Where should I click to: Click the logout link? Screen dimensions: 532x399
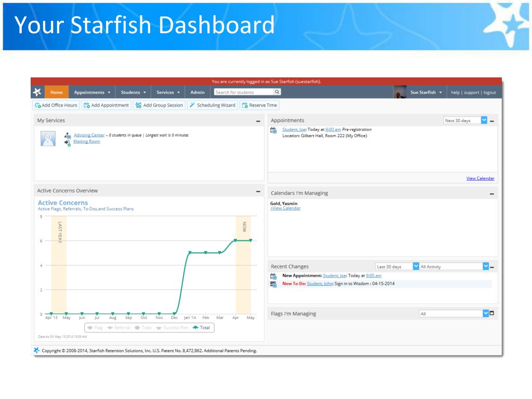point(489,92)
